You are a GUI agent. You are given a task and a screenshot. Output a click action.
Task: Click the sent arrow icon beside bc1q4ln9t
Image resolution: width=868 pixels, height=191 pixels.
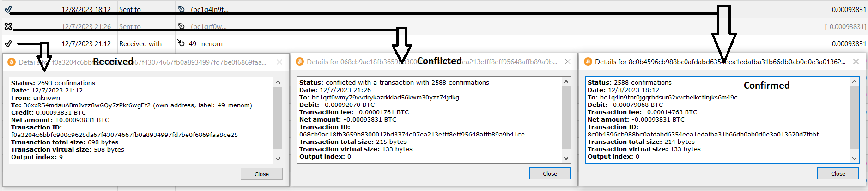182,9
